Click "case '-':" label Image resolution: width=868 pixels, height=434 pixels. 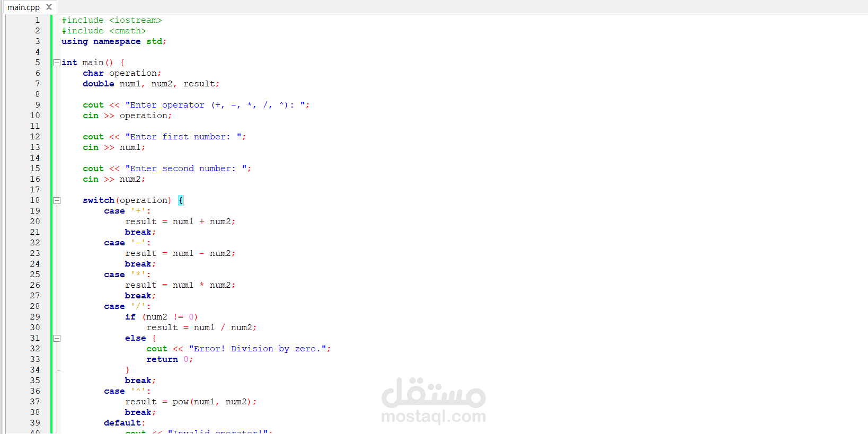(127, 243)
